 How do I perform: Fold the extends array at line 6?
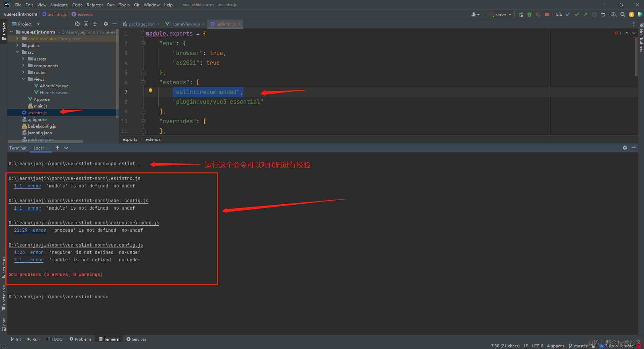point(143,82)
